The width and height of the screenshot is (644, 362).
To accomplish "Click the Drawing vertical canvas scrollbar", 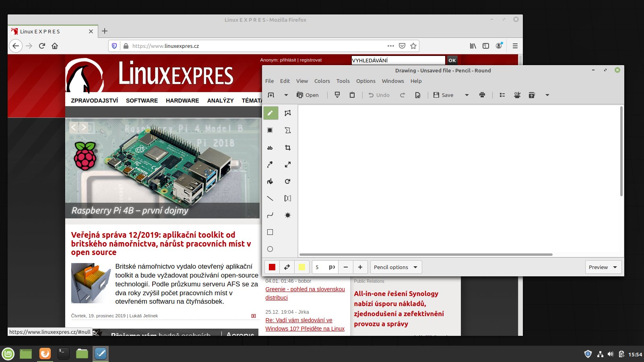I will [621, 151].
